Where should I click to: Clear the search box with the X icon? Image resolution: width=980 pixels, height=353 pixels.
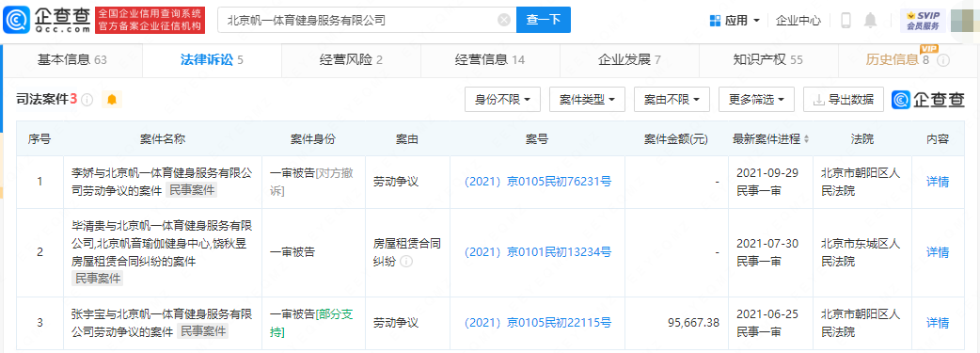point(504,20)
